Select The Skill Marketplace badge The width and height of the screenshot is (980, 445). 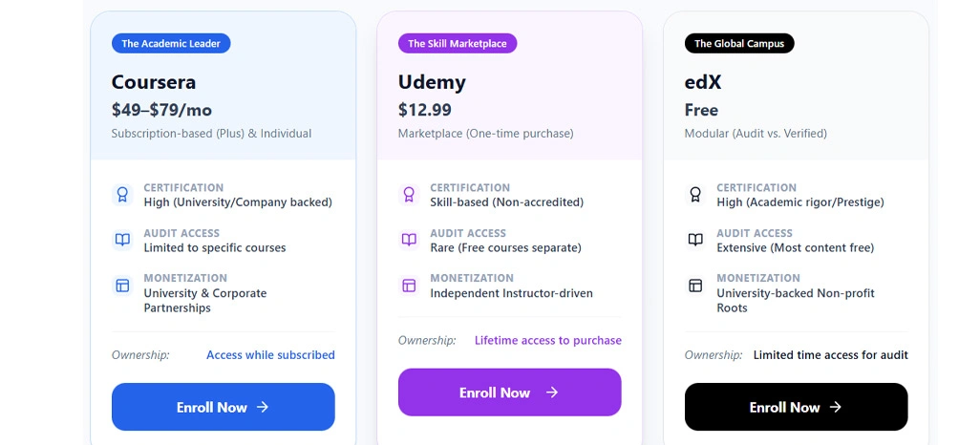click(x=458, y=43)
